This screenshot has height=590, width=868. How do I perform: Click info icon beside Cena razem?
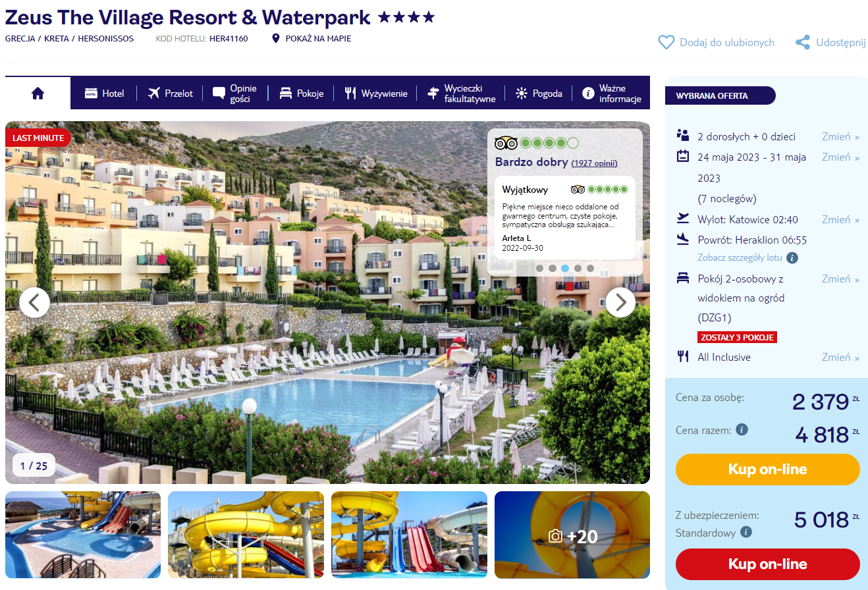(742, 429)
